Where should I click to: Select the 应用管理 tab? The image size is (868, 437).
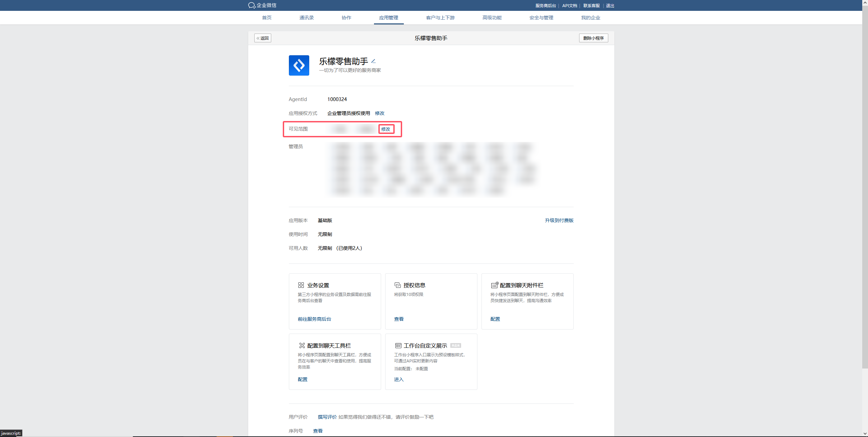[x=389, y=18]
